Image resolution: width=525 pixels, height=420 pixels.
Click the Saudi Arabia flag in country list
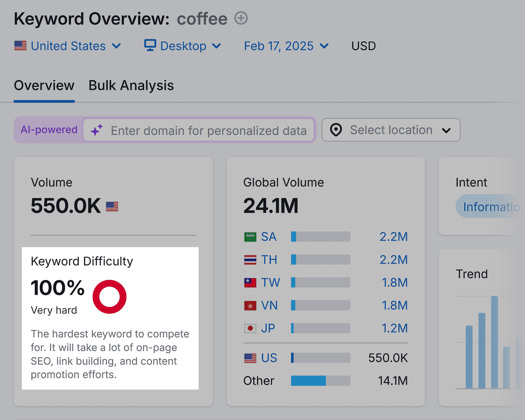[250, 236]
